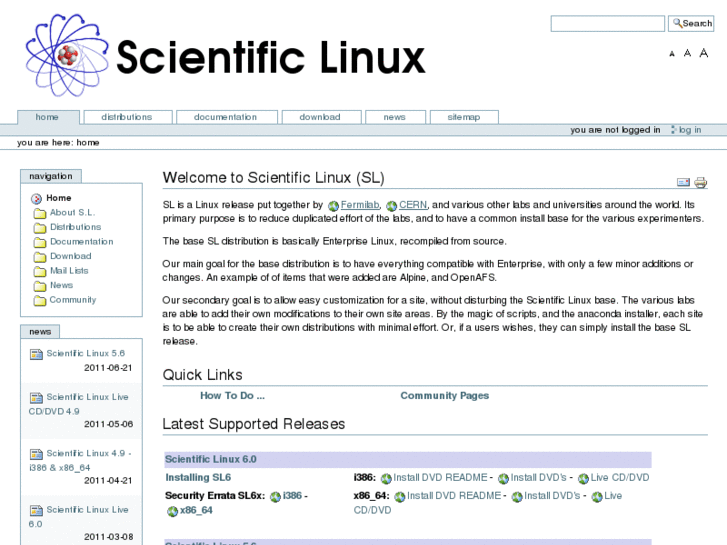
Task: Click the send-to email icon
Action: [684, 183]
